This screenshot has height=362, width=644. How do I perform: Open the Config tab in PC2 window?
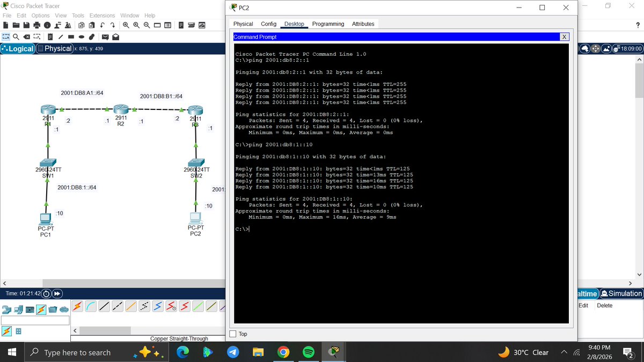(268, 24)
